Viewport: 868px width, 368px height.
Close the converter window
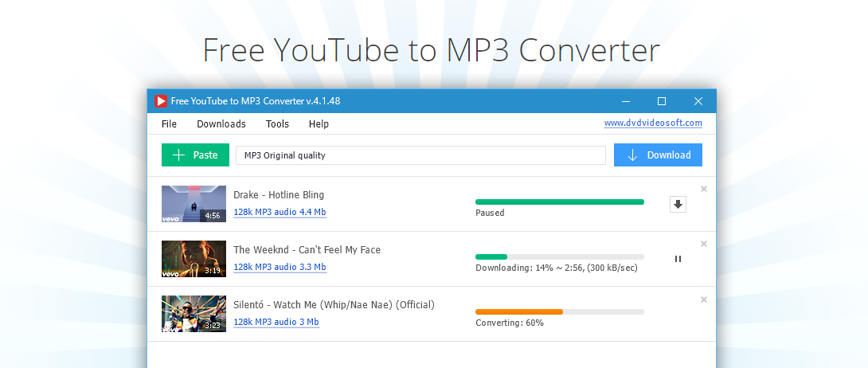click(x=698, y=101)
